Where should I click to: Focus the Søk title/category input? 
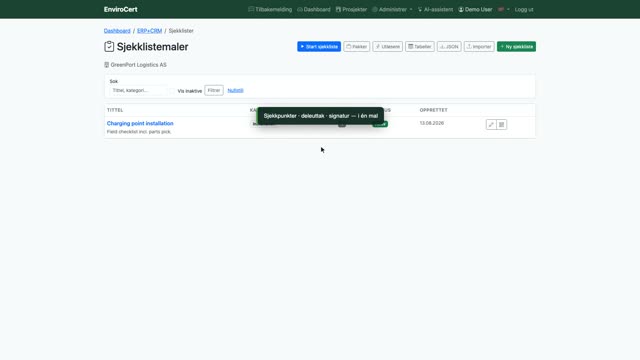point(138,90)
